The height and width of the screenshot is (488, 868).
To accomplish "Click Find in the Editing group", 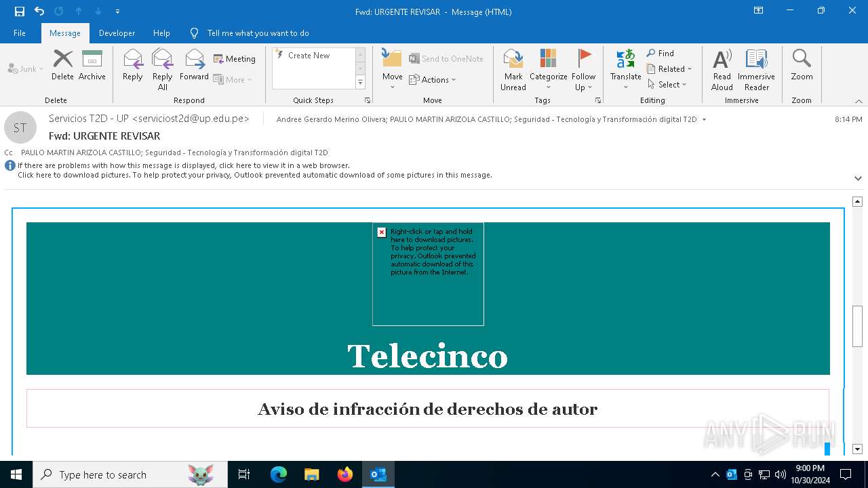I will (660, 54).
